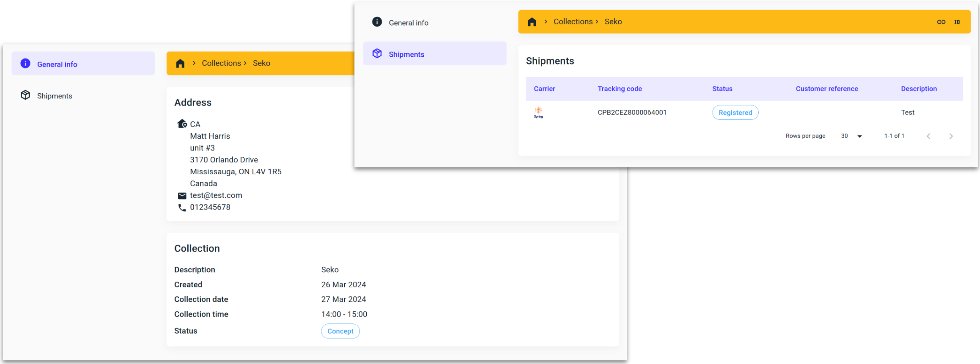Click the home icon beside the Address panel breadcrumb
Screen dimensions: 980x364
[x=180, y=64]
